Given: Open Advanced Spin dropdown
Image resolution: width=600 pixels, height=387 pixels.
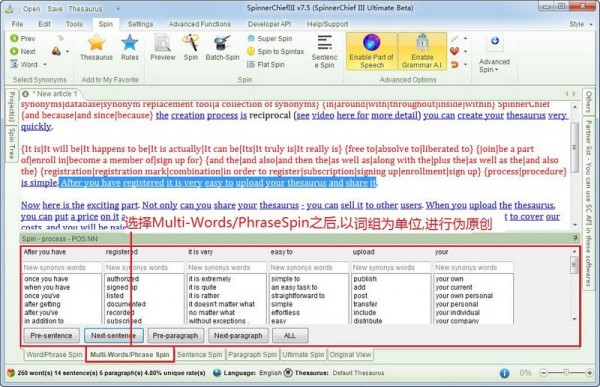Looking at the screenshot, I should click(494, 54).
